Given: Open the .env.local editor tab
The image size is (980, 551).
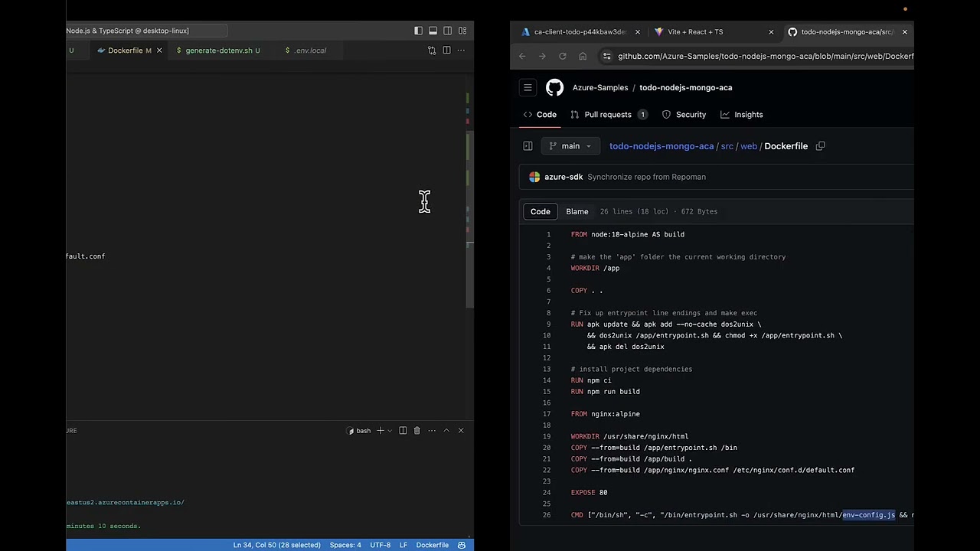Looking at the screenshot, I should coord(310,51).
